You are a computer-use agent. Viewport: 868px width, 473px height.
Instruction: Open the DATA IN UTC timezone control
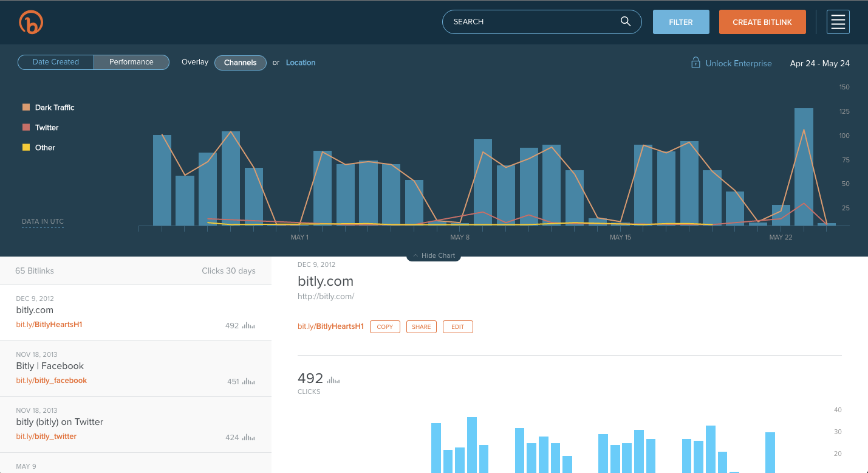click(43, 222)
